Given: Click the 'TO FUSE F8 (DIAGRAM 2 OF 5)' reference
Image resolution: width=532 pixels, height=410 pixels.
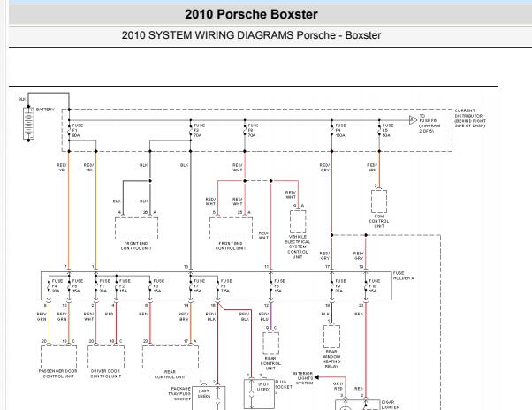Looking at the screenshot, I should coord(429,124).
